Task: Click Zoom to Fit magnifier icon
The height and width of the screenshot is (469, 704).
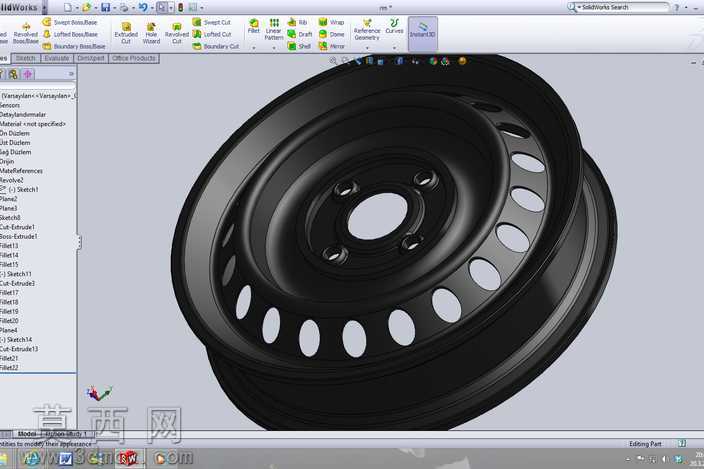Action: pos(333,61)
